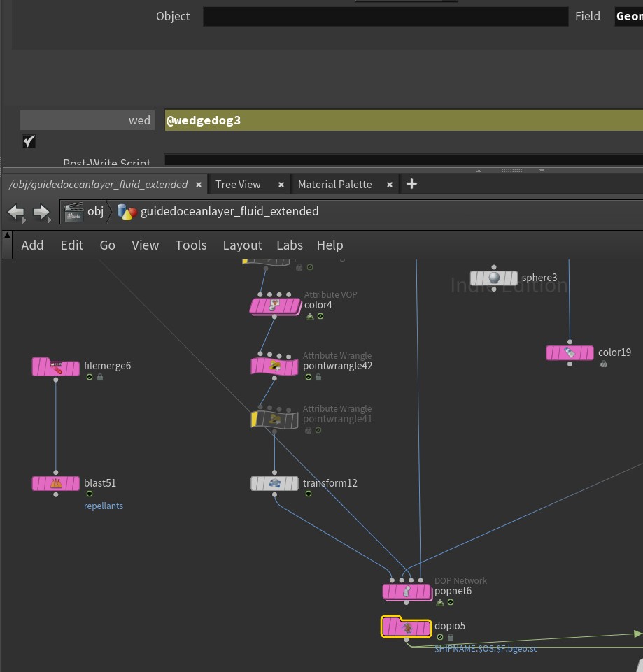Screen dimensions: 643x672
Task: Click the lock badge under pointwrangle42
Action: click(318, 377)
